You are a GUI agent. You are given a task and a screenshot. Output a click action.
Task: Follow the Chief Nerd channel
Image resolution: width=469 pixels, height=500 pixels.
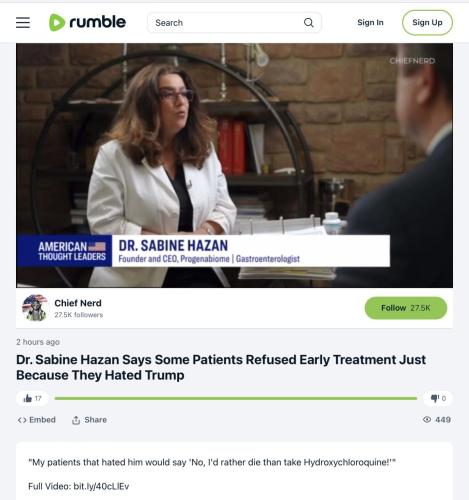coord(406,308)
